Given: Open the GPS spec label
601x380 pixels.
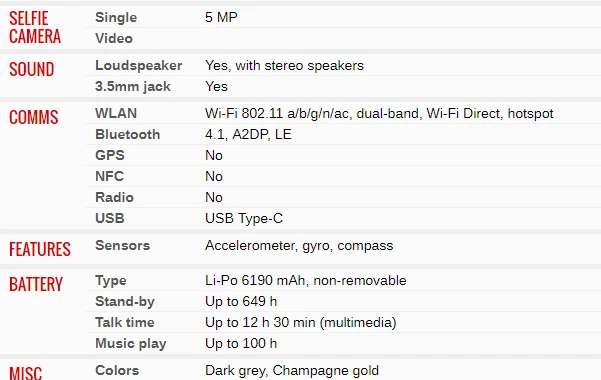Looking at the screenshot, I should (x=110, y=155).
